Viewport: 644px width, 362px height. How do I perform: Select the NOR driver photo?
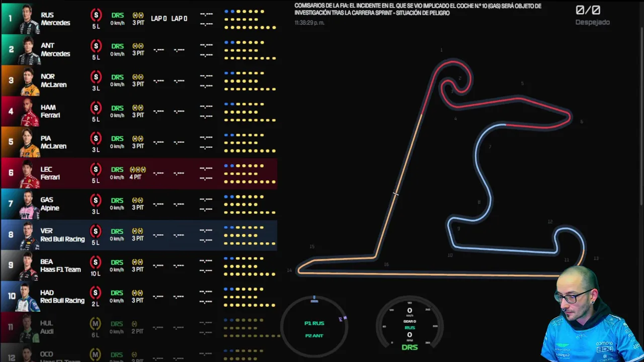pyautogui.click(x=30, y=81)
